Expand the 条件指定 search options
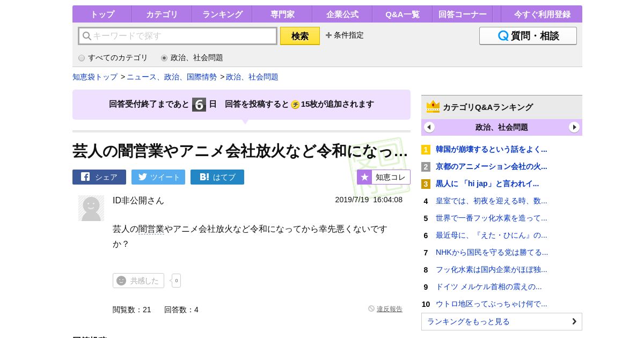This screenshot has width=644, height=338. 345,35
